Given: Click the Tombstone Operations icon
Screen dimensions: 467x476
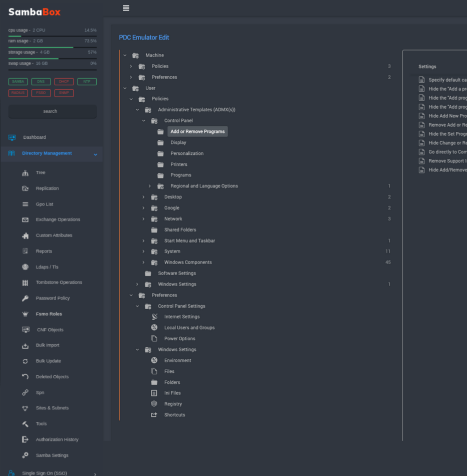Looking at the screenshot, I should click(x=26, y=283).
